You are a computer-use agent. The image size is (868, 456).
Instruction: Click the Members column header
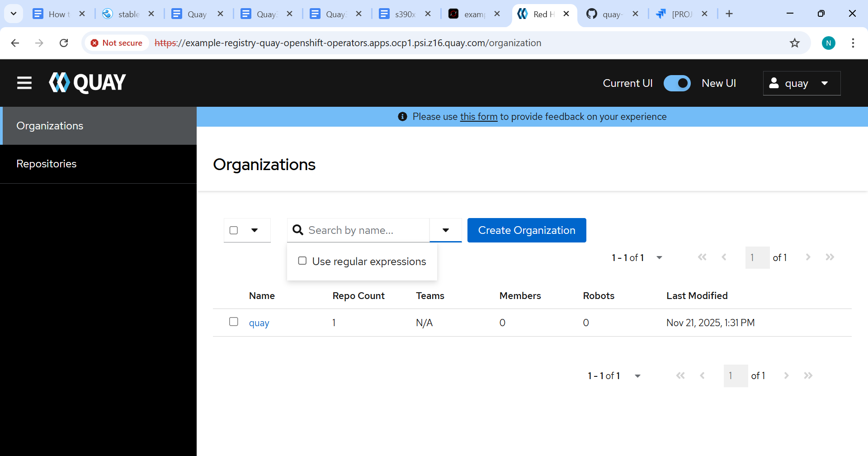(x=520, y=296)
